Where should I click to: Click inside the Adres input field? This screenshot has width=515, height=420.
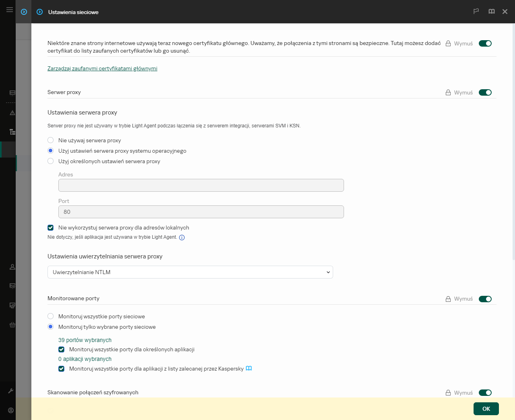coord(201,185)
